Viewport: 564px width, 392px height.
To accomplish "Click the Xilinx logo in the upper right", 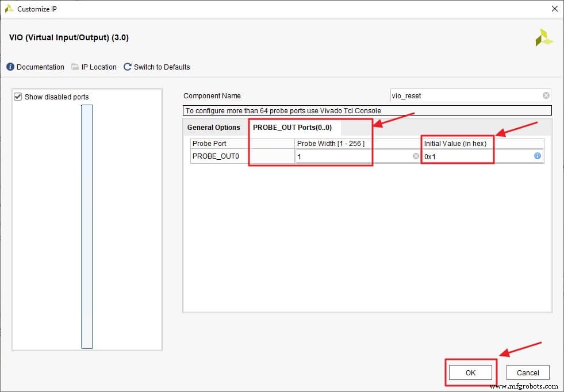I will click(544, 39).
